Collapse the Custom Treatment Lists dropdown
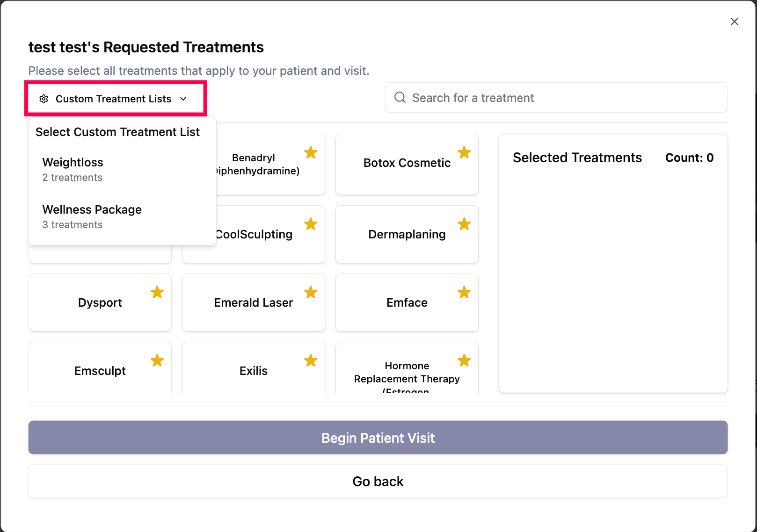 [114, 99]
